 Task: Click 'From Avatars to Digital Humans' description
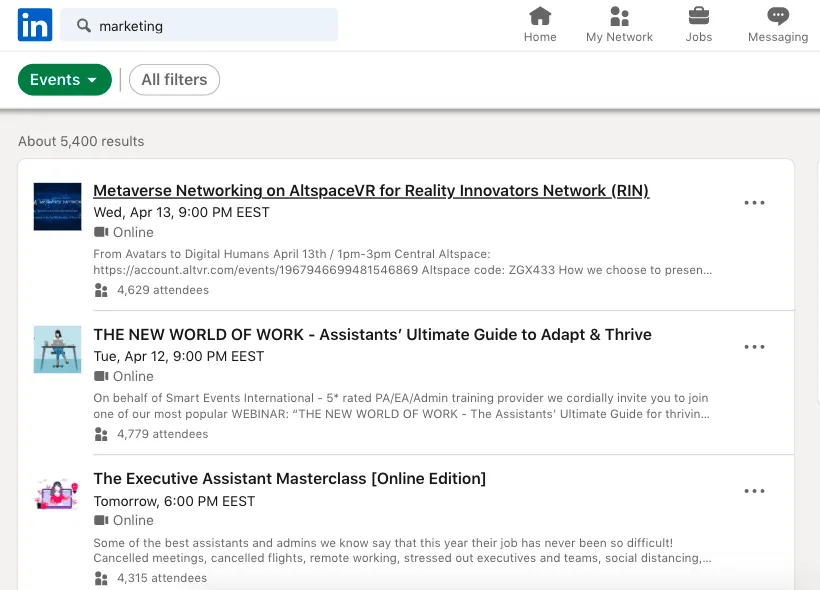click(403, 262)
